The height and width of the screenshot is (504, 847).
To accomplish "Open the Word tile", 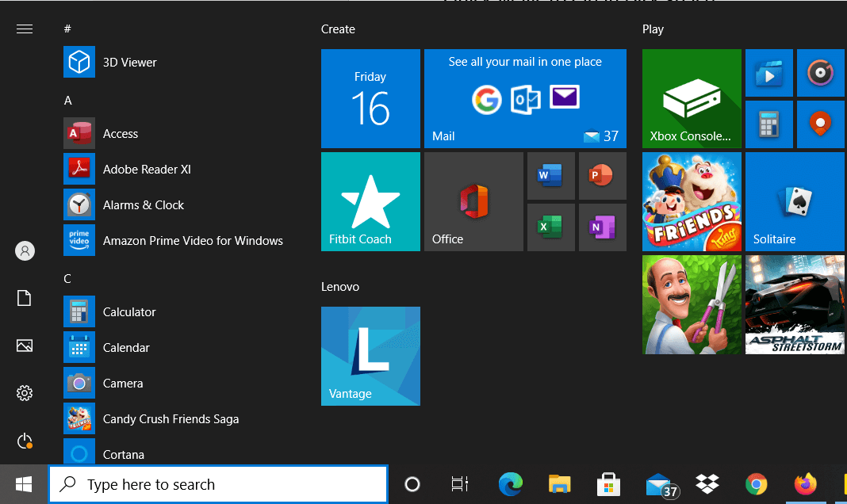I will (x=551, y=176).
